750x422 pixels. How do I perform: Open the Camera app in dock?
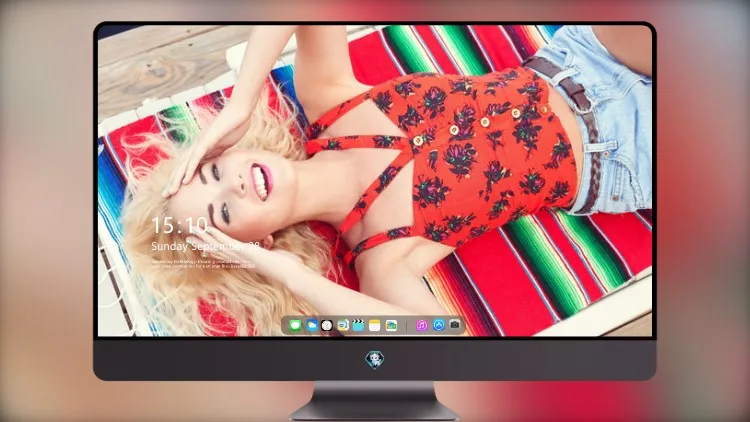click(455, 325)
